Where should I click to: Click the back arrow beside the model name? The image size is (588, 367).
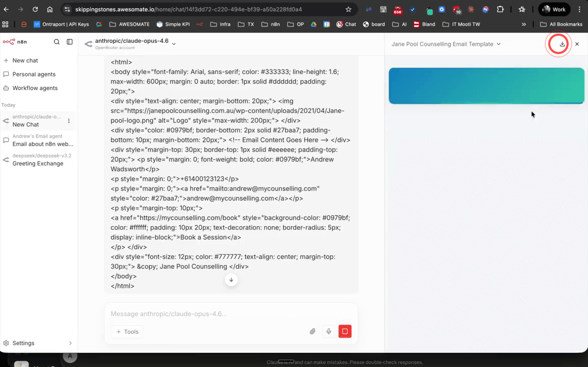point(88,44)
